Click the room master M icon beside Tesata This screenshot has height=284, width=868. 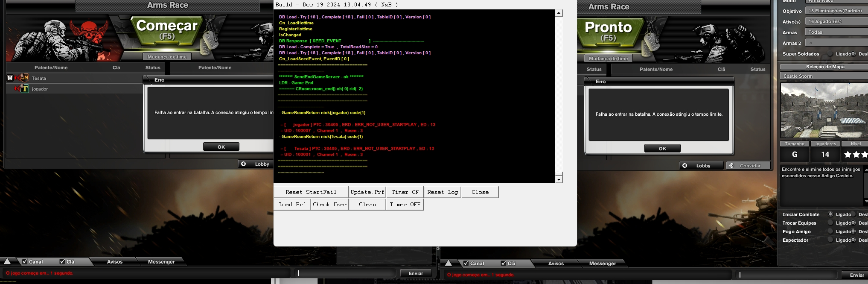tap(10, 78)
